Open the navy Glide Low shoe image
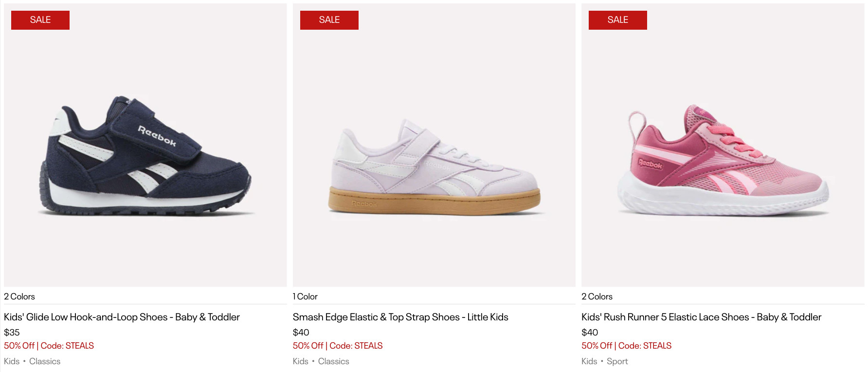This screenshot has height=372, width=868. click(x=145, y=156)
